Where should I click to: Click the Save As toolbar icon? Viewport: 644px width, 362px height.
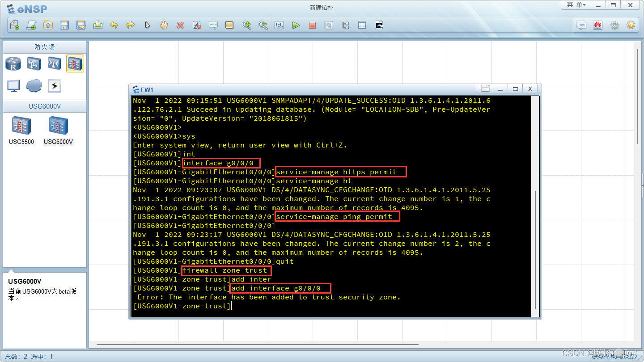tap(81, 25)
